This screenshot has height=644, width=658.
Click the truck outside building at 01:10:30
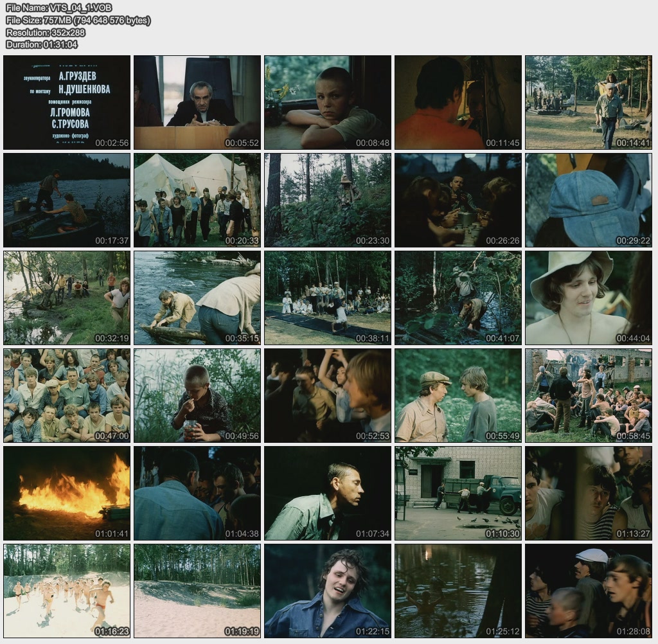pyautogui.click(x=458, y=494)
